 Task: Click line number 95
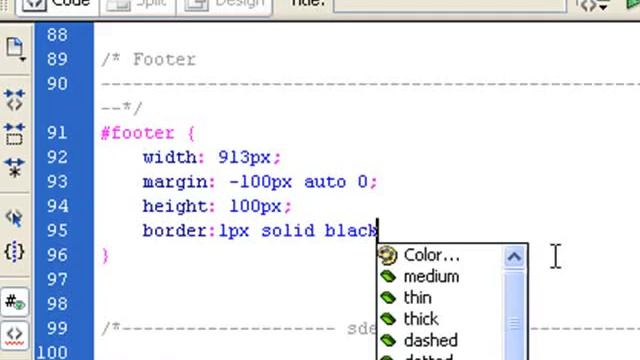[x=57, y=231]
